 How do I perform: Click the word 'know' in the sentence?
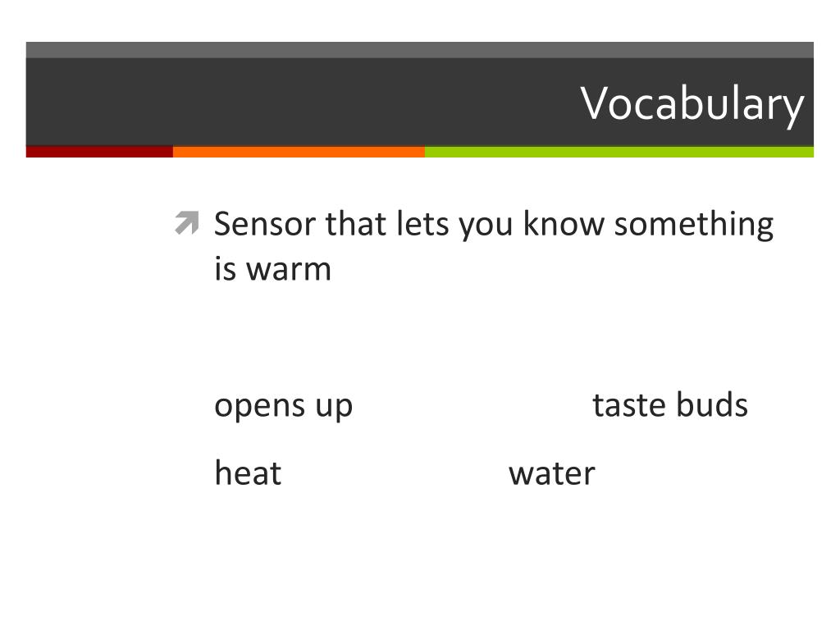point(564,223)
